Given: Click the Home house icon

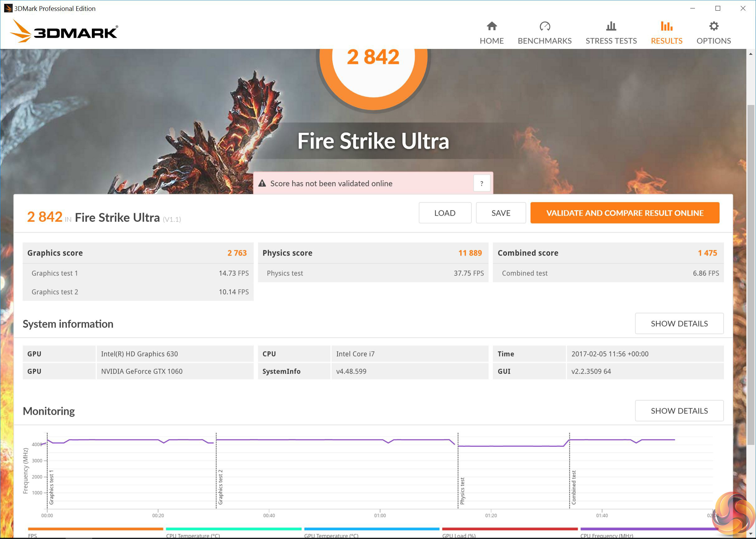Looking at the screenshot, I should point(492,26).
